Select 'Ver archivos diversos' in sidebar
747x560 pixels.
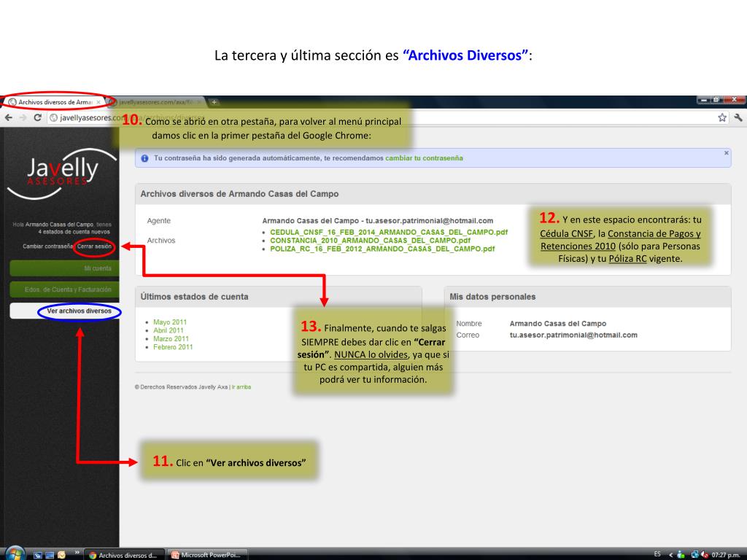tap(64, 311)
